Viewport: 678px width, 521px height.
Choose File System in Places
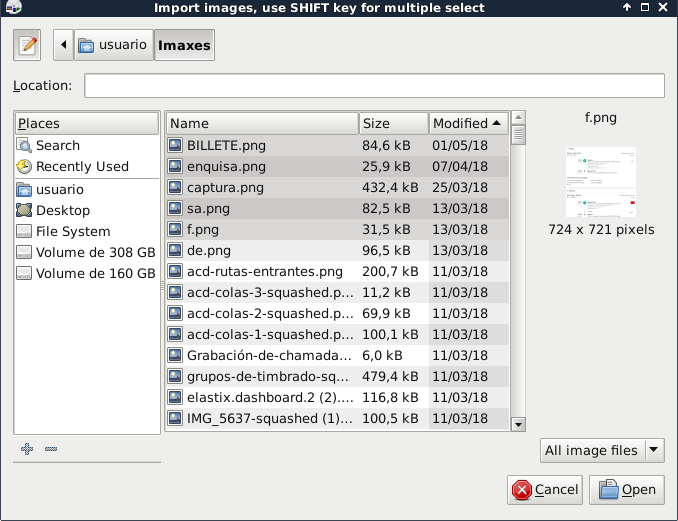point(73,231)
